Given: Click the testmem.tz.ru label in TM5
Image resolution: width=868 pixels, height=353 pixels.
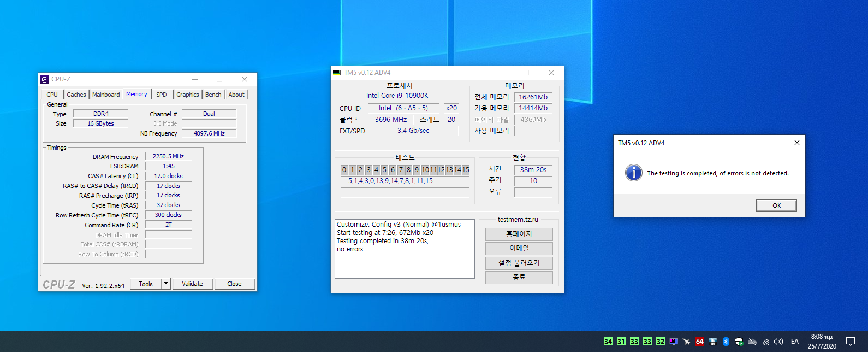Looking at the screenshot, I should pos(518,220).
